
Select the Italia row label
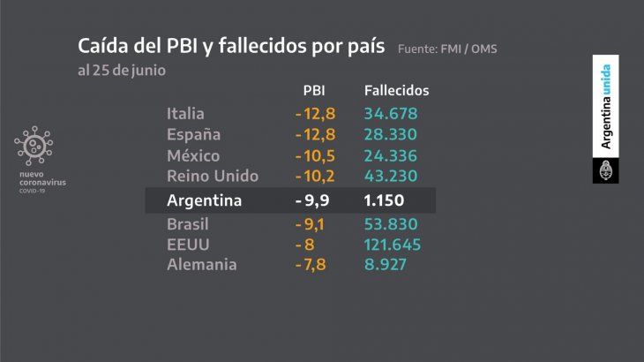[185, 113]
